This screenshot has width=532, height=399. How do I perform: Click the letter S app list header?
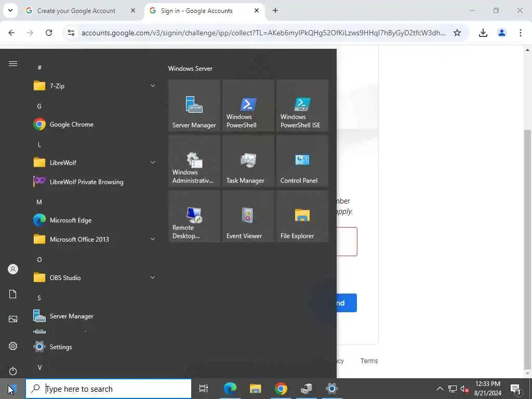click(39, 298)
